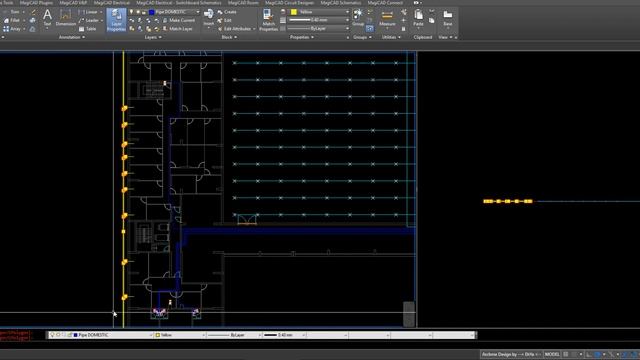
Task: Click Make Current layer button
Action: click(x=179, y=20)
